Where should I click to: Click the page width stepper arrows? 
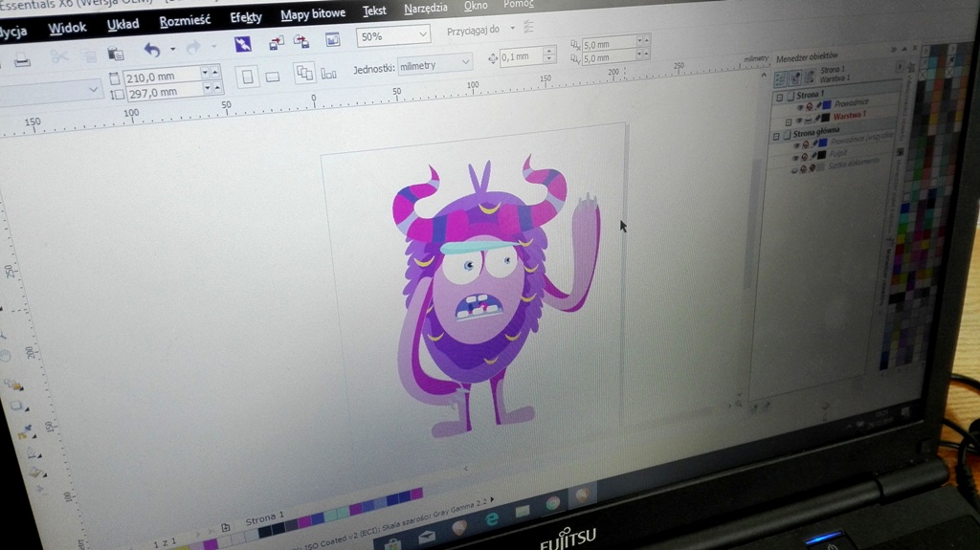[210, 73]
